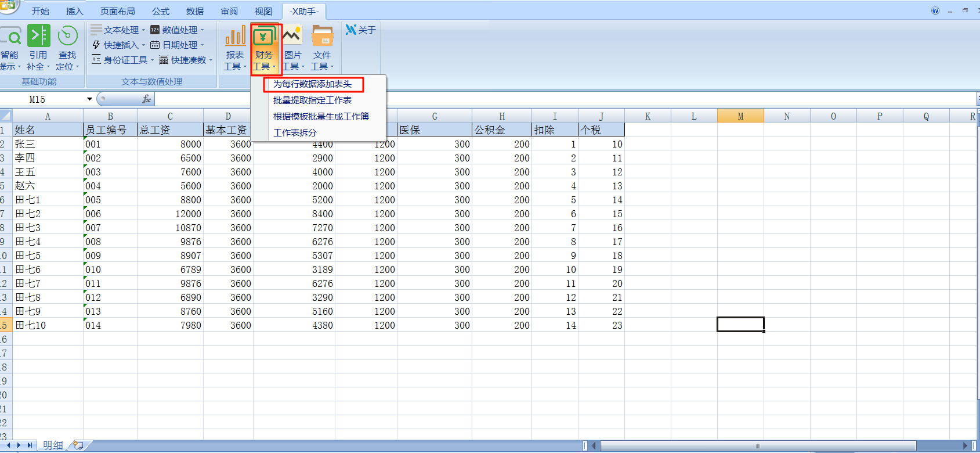Open the 引用补全 tool
Image resolution: width=980 pixels, height=453 pixels.
38,49
